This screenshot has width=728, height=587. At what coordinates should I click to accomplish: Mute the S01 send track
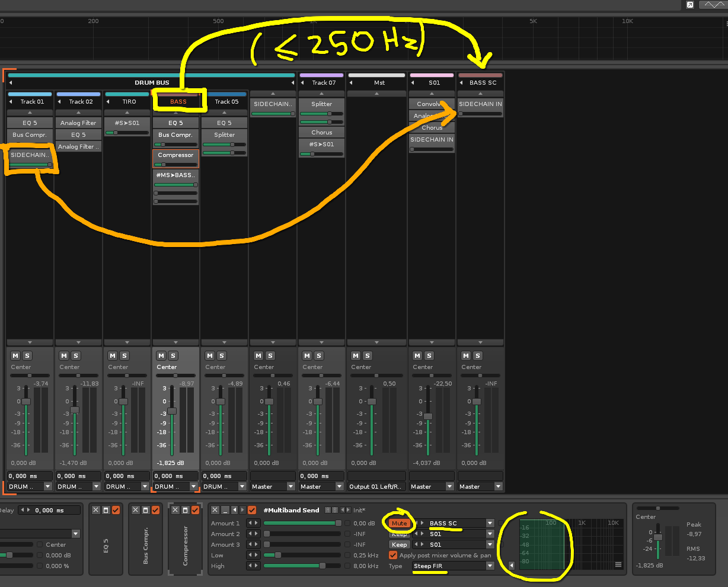(417, 356)
